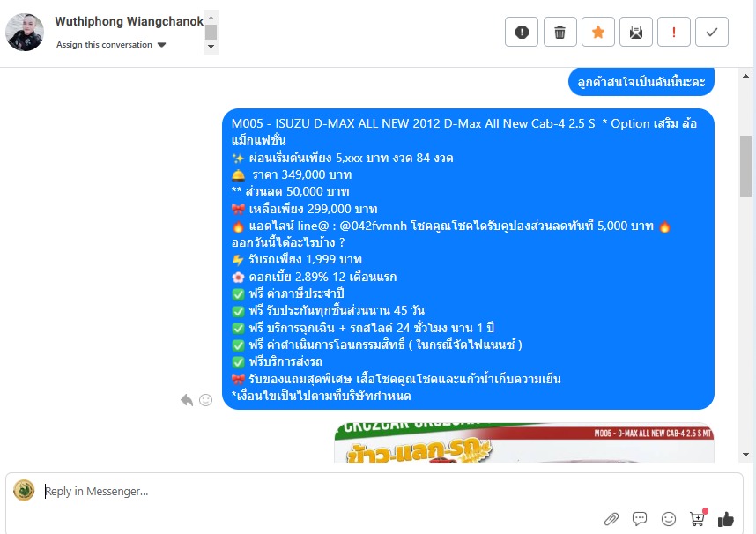Open emoji picker in reply box
Viewport: 756px width, 534px height.
pos(668,519)
